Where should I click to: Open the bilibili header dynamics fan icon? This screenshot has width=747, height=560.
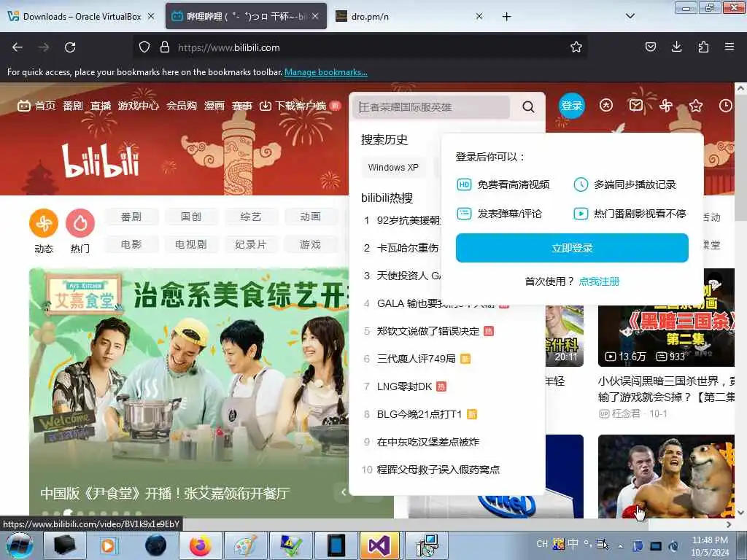[666, 105]
